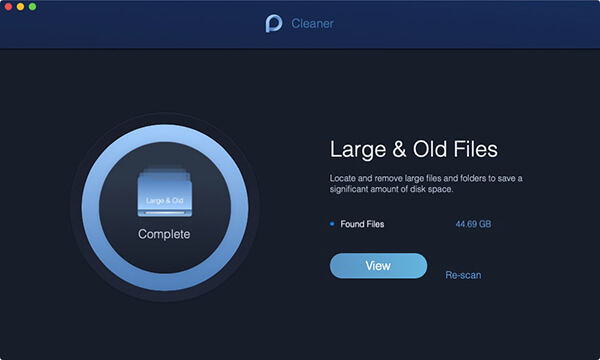The height and width of the screenshot is (360, 600).
Task: Click the 'Locate and remove large files' description
Action: [426, 184]
